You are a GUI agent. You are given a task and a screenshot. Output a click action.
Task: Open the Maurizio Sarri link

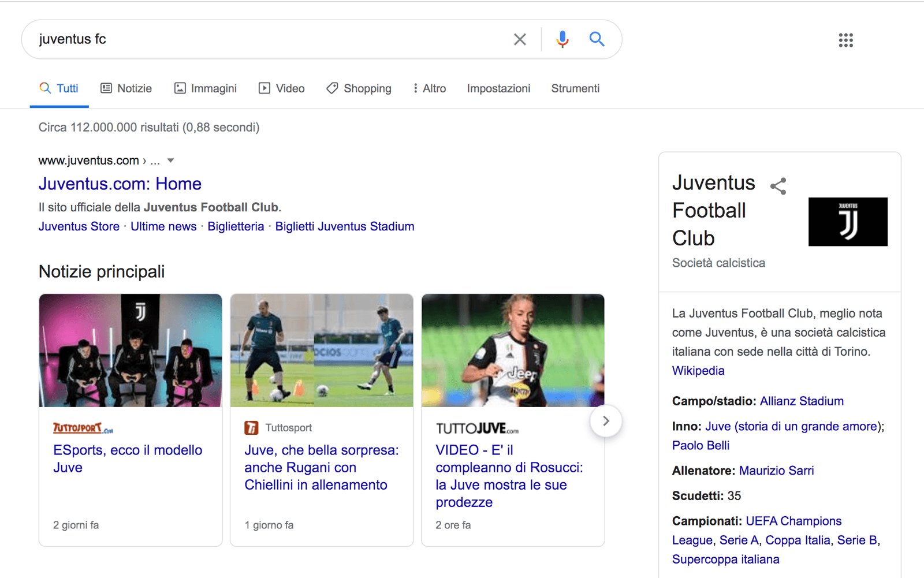tap(776, 471)
